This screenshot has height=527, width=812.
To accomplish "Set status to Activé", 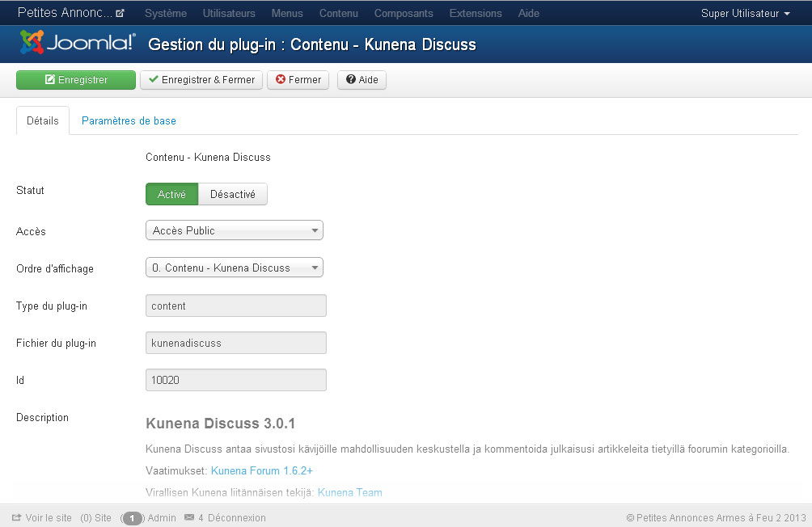I will (171, 195).
